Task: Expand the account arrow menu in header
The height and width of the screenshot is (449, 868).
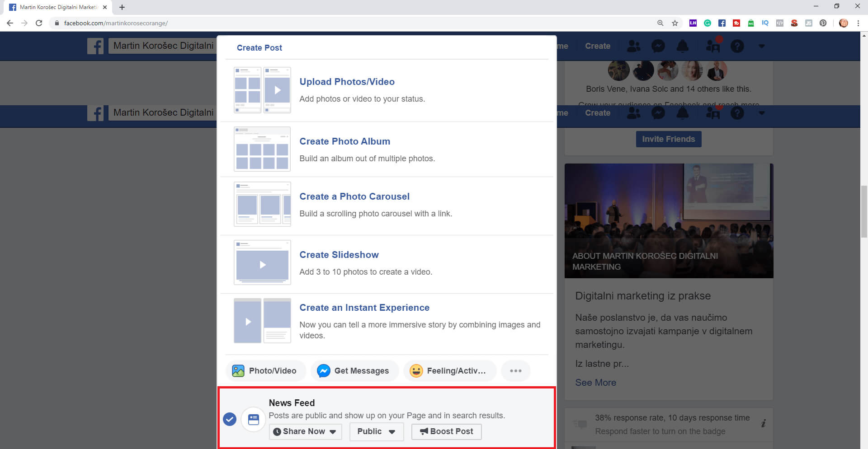Action: 762,46
